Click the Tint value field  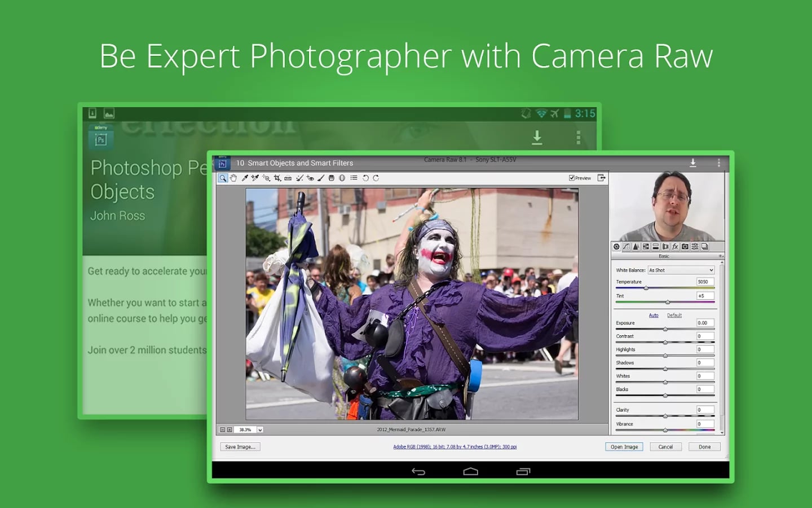(705, 296)
